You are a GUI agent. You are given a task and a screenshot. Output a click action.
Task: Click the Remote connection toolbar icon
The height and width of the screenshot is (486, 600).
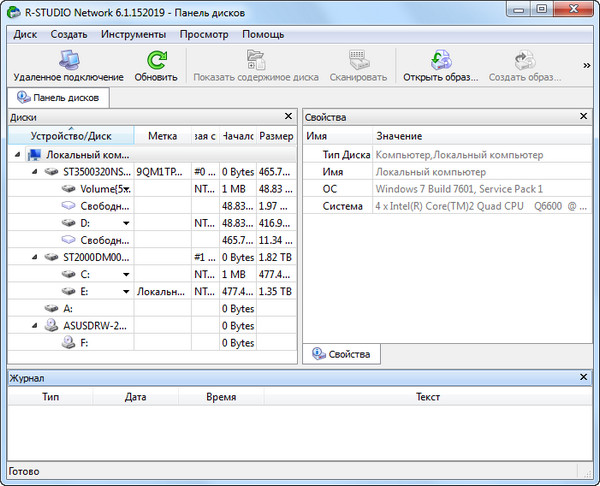click(68, 60)
